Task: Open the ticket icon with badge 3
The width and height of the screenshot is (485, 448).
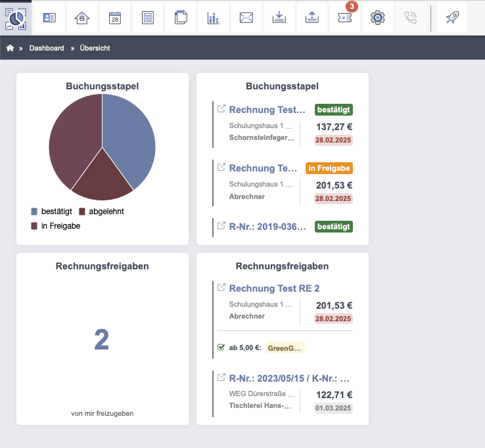Action: (x=345, y=18)
